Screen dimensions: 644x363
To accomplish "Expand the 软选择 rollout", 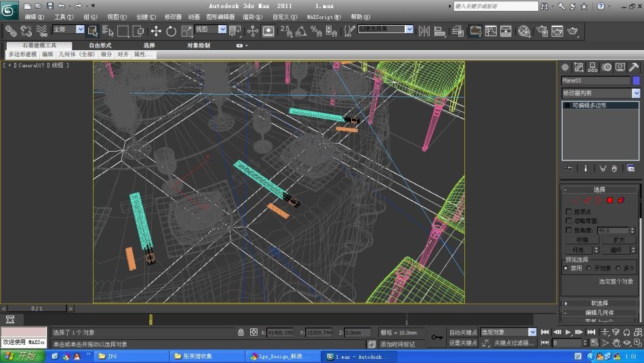I will 599,303.
